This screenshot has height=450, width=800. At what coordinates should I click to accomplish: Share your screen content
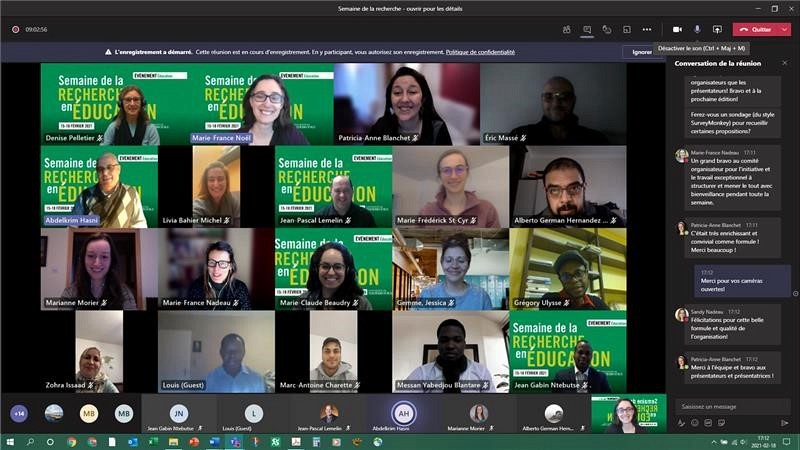point(717,29)
